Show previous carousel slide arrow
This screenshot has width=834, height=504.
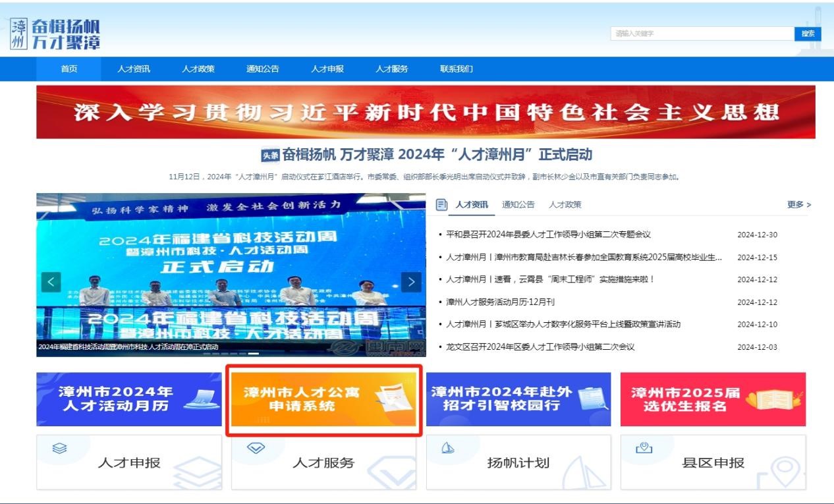51,282
